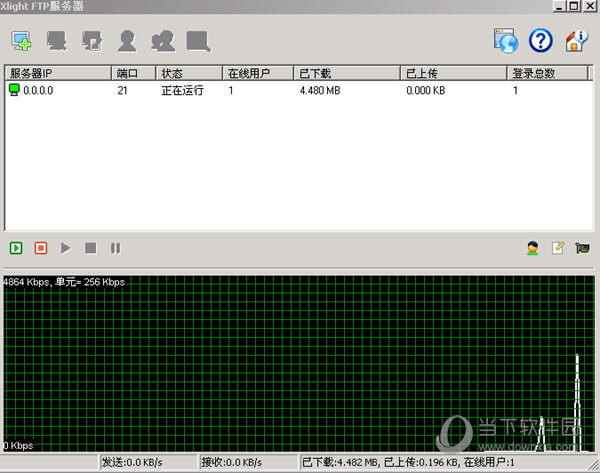Open the edit notepad icon
This screenshot has width=600, height=473.
(558, 248)
